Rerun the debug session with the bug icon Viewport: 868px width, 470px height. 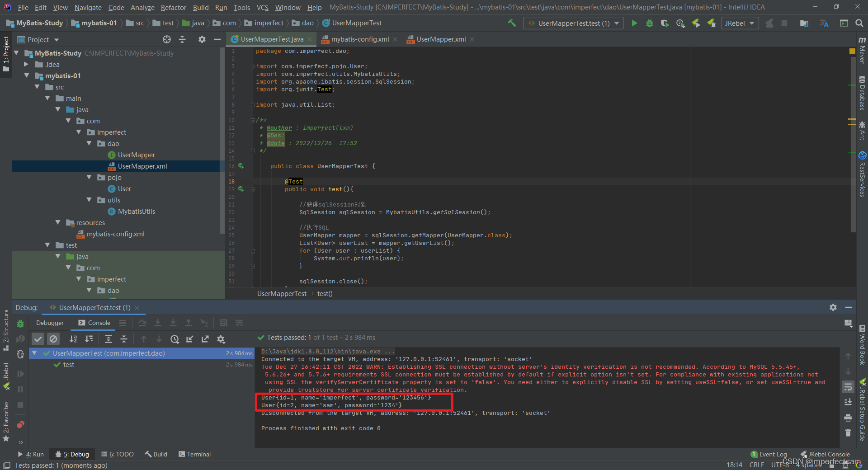pos(20,324)
